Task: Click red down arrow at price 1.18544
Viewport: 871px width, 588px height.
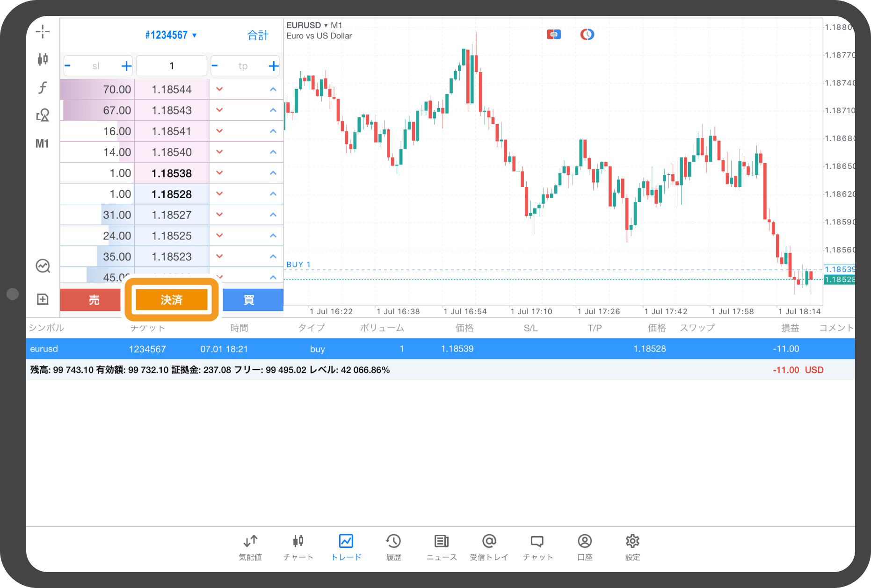Action: click(x=219, y=89)
